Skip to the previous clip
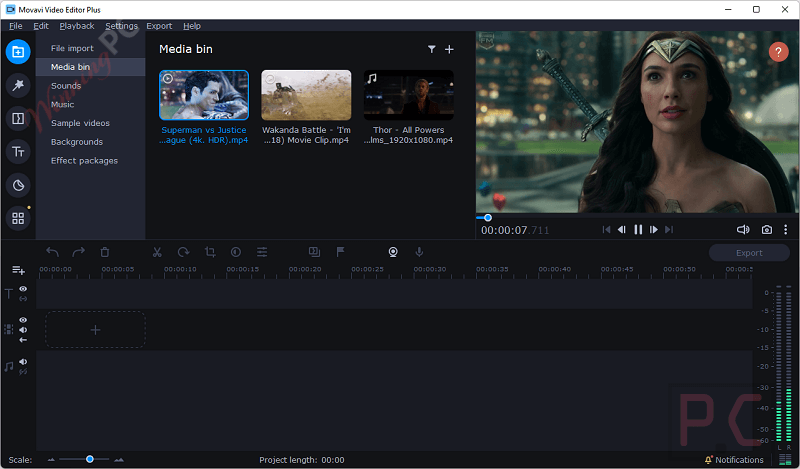Viewport: 800px width, 469px height. (606, 230)
